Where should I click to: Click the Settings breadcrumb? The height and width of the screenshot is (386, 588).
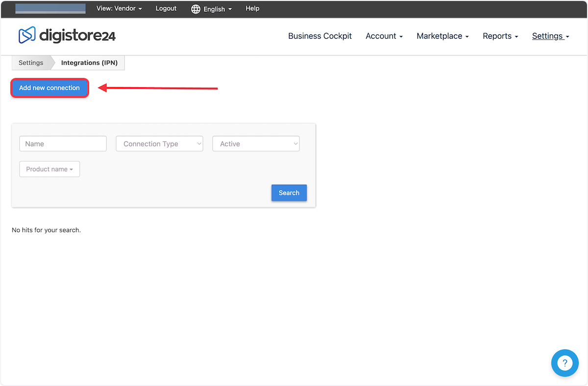31,63
